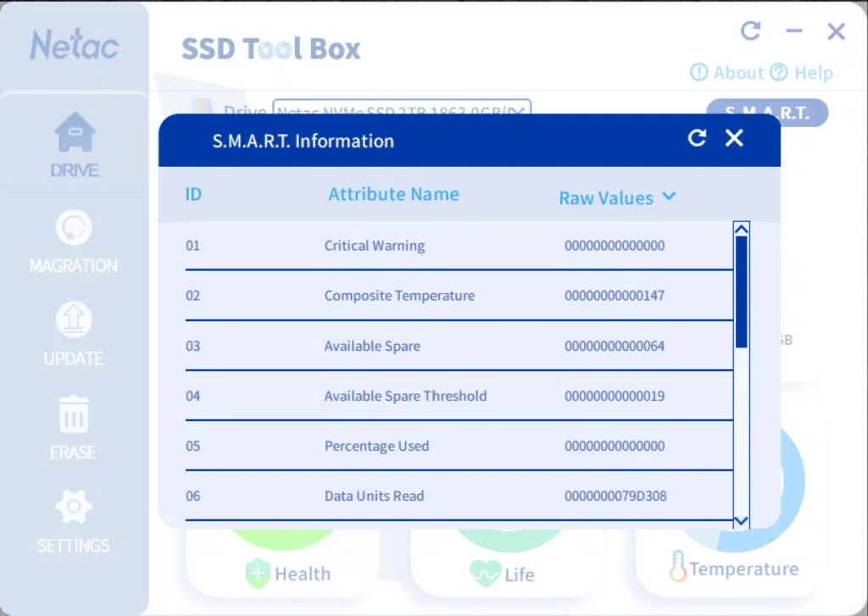
Task: Select the Available Spare Threshold attribute
Action: tap(405, 396)
